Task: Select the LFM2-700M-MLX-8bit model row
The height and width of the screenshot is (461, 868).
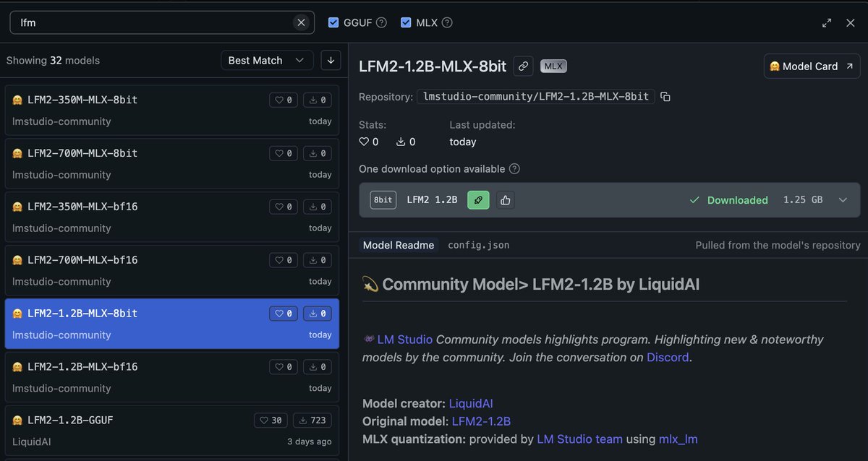Action: (x=172, y=163)
